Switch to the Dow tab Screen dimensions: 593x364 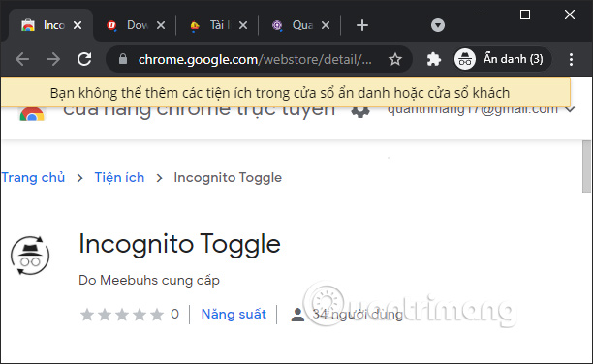(x=131, y=25)
